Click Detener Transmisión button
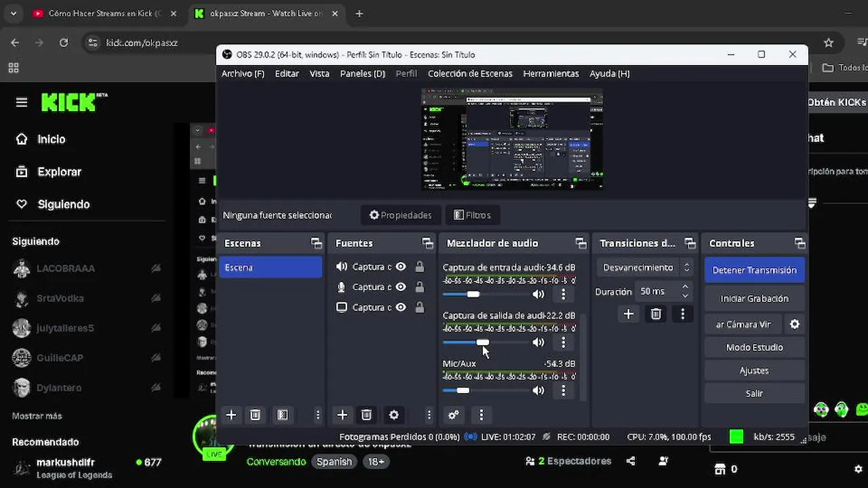Screen dimensions: 868x488 755,270
